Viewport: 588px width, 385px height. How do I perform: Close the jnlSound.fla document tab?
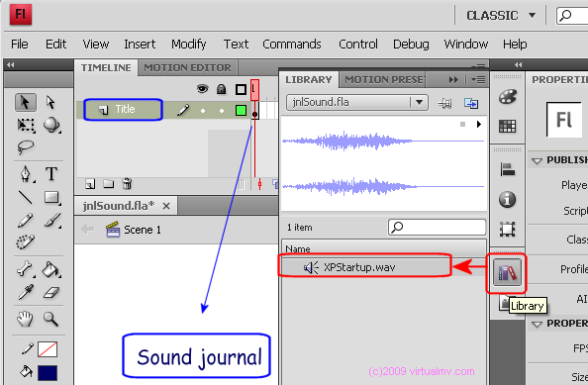pyautogui.click(x=166, y=206)
